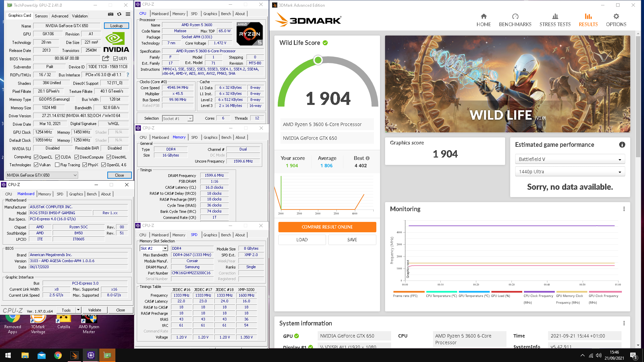Open CPU-Z Tools dropdown arrow
This screenshot has width=644, height=362.
click(78, 310)
